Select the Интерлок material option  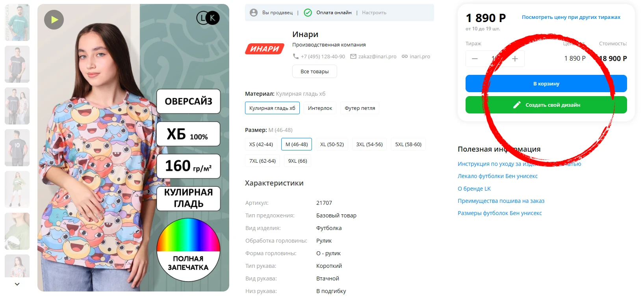[320, 108]
